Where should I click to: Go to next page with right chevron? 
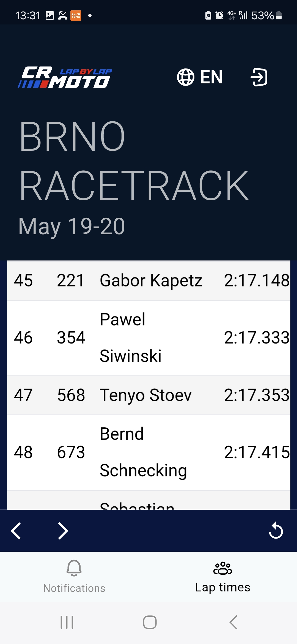pos(63,531)
